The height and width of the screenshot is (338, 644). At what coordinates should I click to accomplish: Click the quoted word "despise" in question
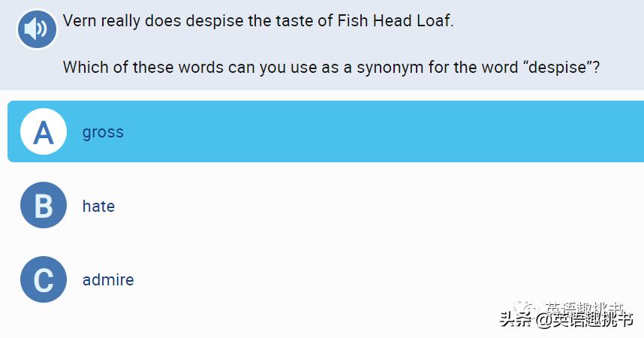point(555,67)
